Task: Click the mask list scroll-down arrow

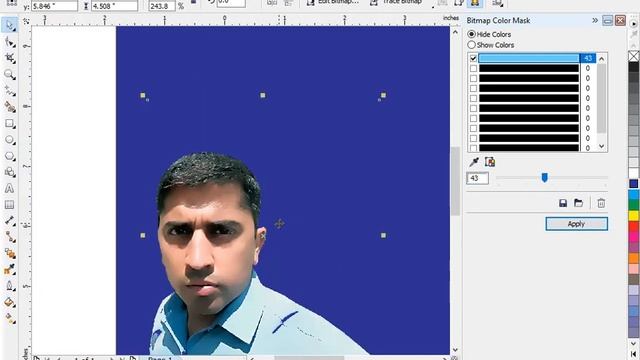Action: point(602,146)
